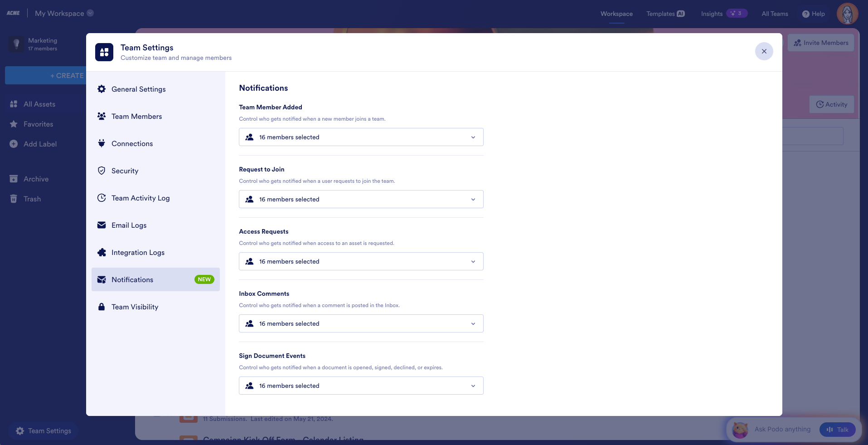Open Archive in left navigation
Screen dimensions: 868x445
point(36,179)
